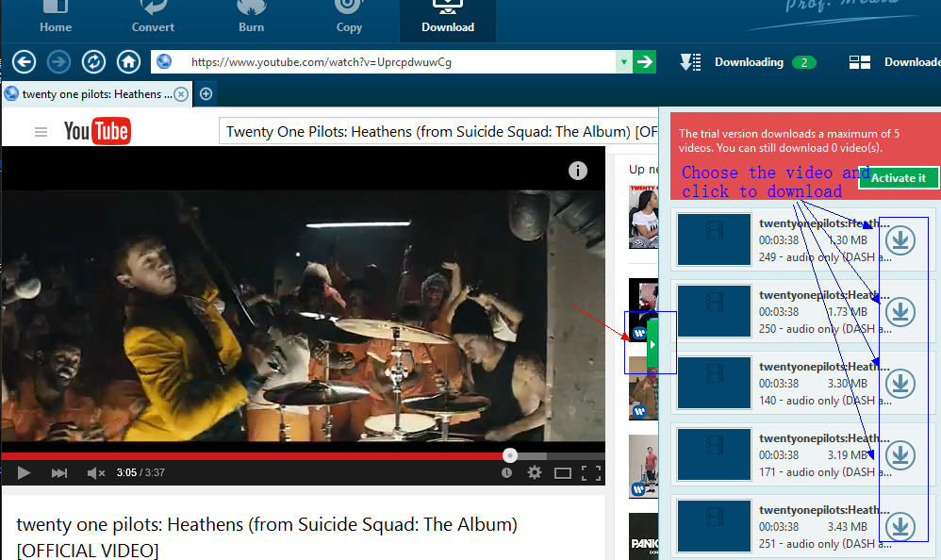
Task: Open the Home module
Action: coord(56,18)
